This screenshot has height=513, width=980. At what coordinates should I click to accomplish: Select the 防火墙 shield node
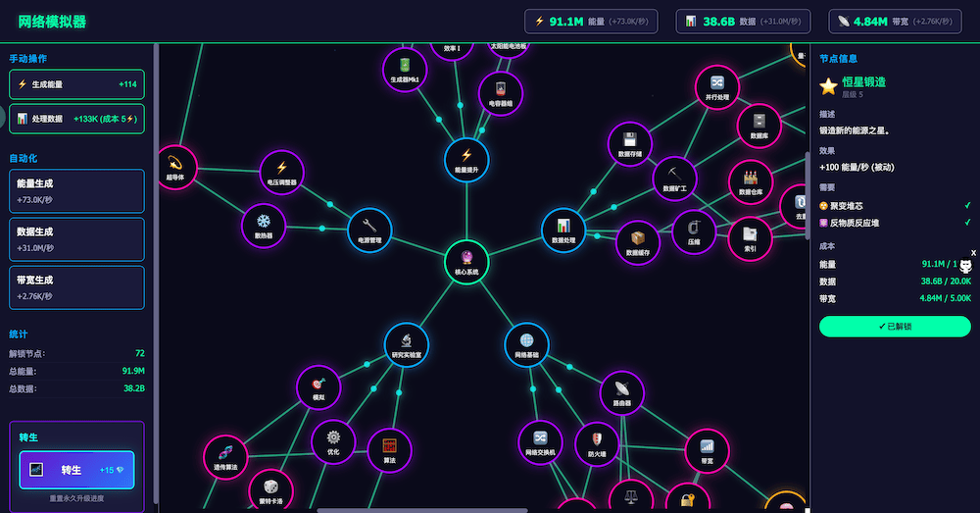pyautogui.click(x=597, y=442)
